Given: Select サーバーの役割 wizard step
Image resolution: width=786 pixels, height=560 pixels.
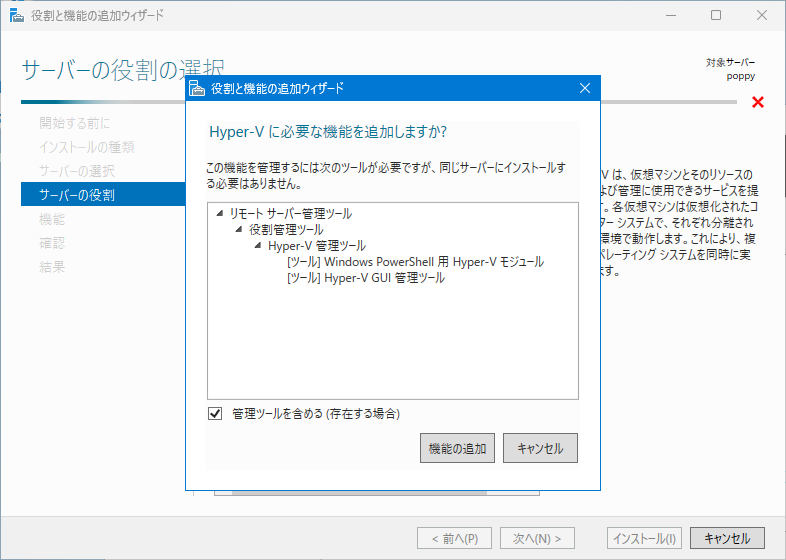Looking at the screenshot, I should coord(103,195).
